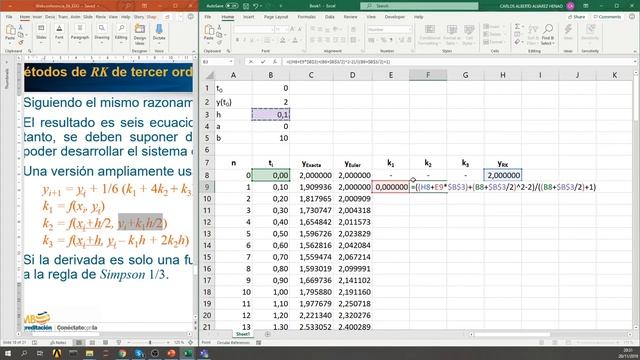Click cell C15 with value 1,559474
This screenshot has height=360, width=640.
tap(311, 257)
